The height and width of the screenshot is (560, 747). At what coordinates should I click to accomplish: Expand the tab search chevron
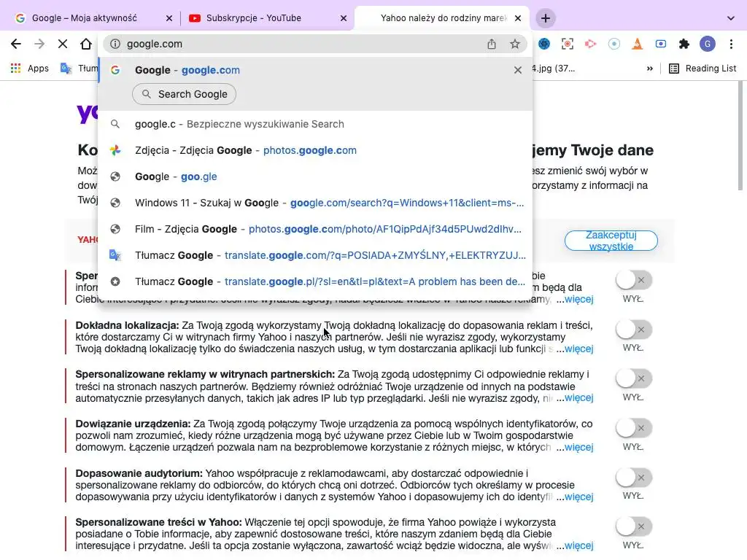(x=731, y=18)
